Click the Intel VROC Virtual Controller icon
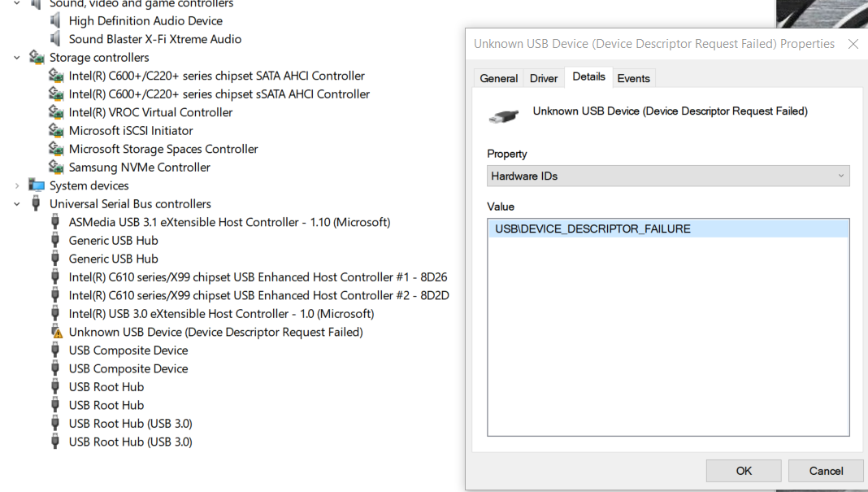The width and height of the screenshot is (868, 492). 56,112
